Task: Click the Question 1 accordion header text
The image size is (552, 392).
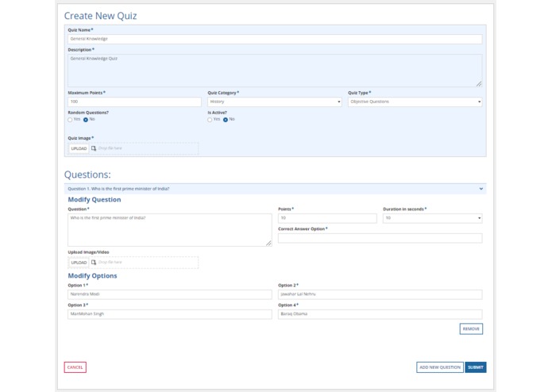Action: pos(118,189)
